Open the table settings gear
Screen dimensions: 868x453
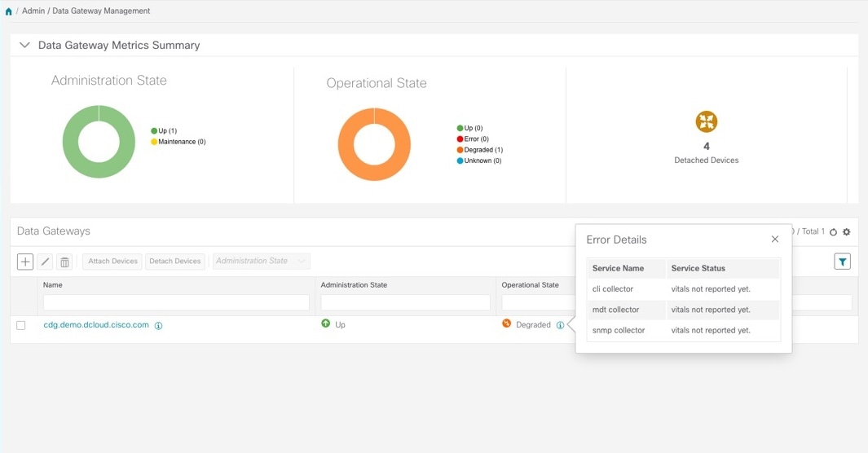[x=847, y=232]
